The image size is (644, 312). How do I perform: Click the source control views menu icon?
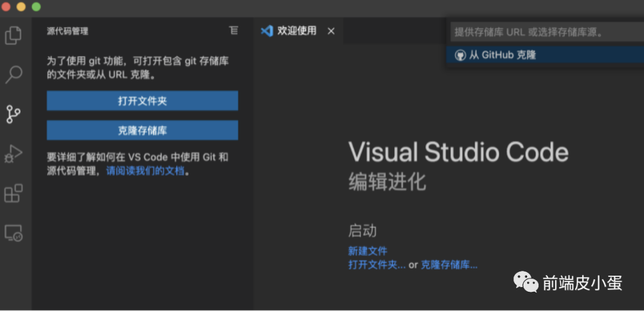tap(233, 30)
